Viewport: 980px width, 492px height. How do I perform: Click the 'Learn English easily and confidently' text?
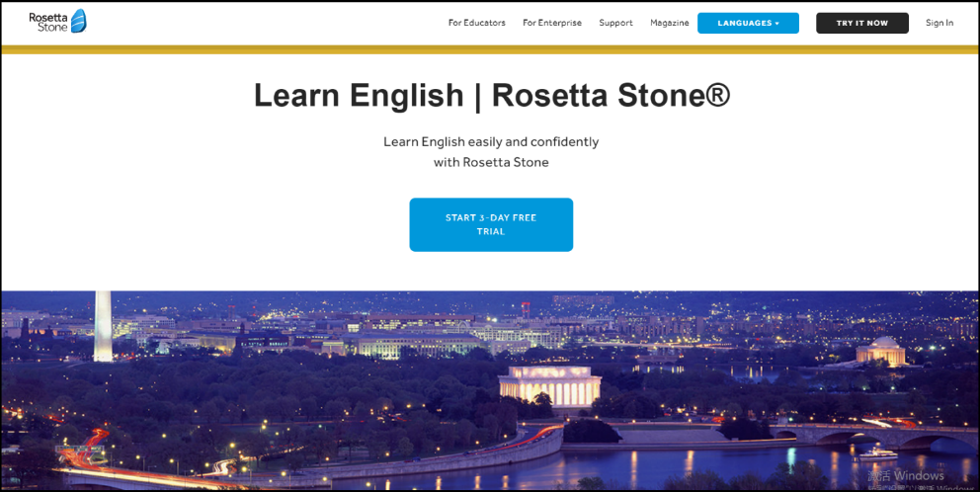click(x=491, y=142)
